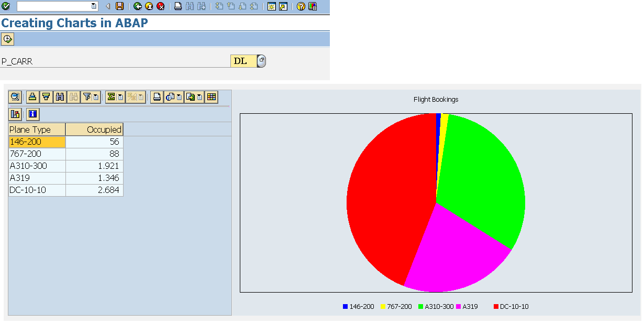Image resolution: width=644 pixels, height=323 pixels.
Task: Click the Views icon in the ALV toolbar
Action: pyautogui.click(x=170, y=96)
